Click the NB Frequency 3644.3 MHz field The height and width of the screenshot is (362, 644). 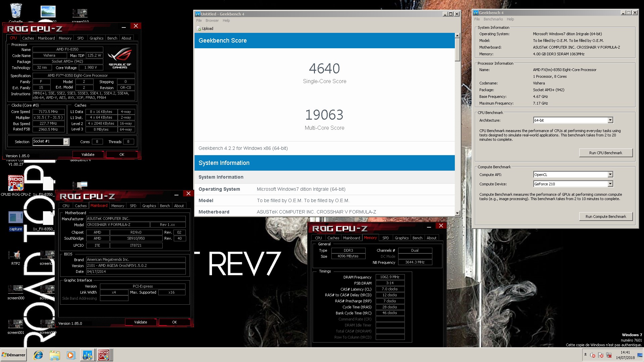coord(415,262)
